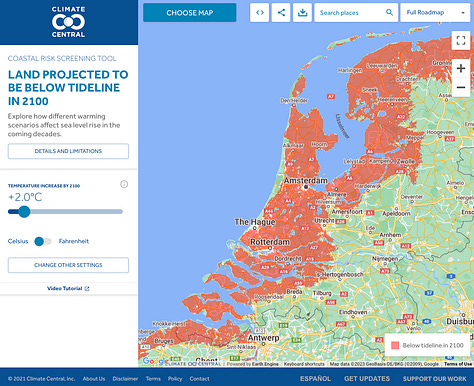Viewport: 474px width, 386px height.
Task: Click the Antwerp label on map
Action: point(263,338)
